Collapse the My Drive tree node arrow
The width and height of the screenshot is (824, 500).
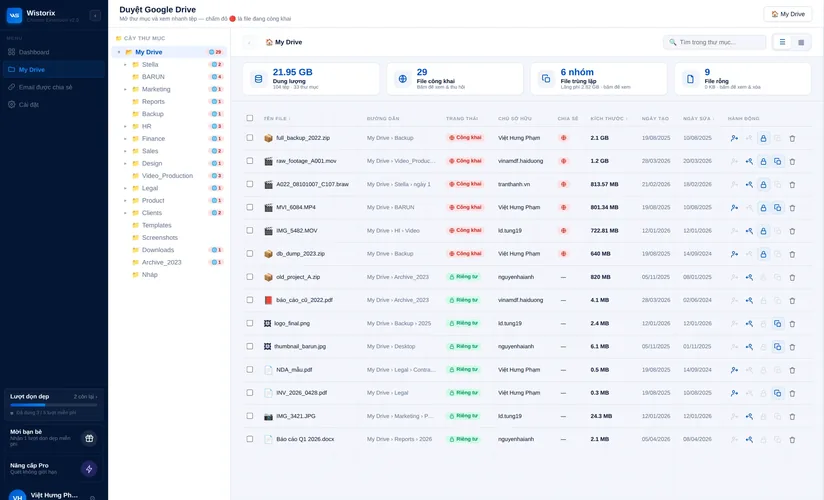[x=119, y=52]
